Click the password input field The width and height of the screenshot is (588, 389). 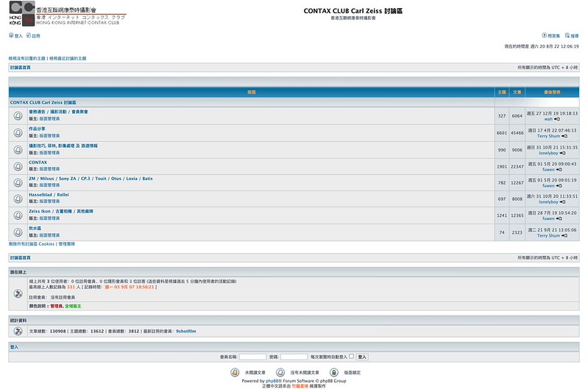point(294,357)
